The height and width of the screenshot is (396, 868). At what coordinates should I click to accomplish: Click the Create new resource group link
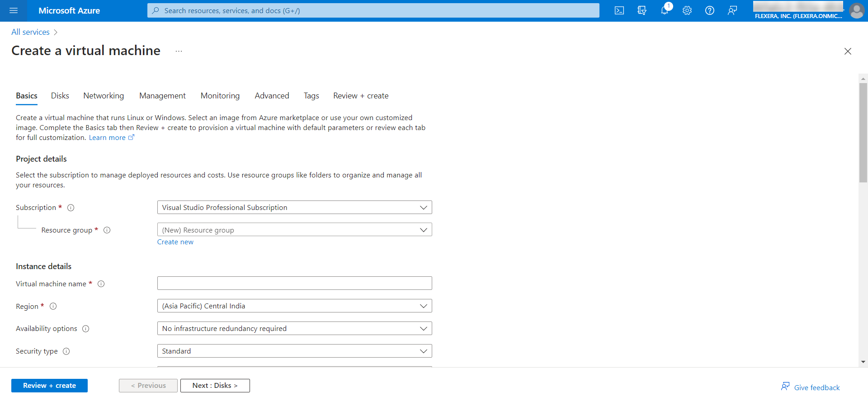click(x=175, y=242)
